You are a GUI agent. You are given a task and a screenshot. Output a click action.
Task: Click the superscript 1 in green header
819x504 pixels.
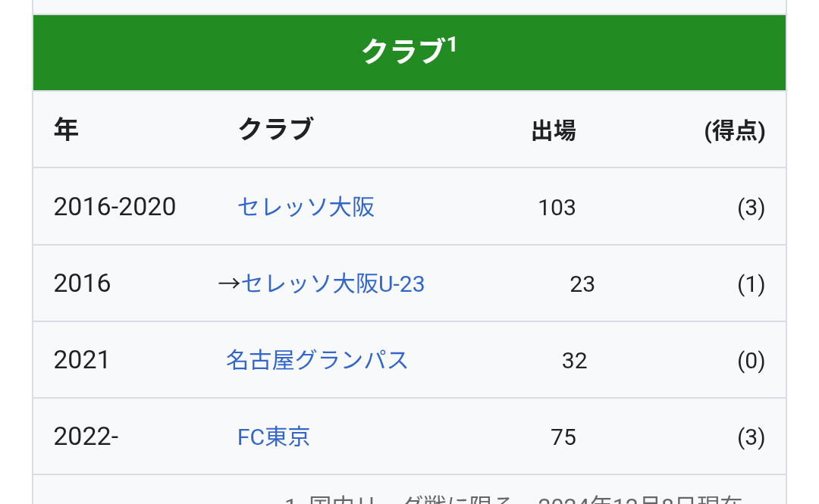(x=452, y=45)
